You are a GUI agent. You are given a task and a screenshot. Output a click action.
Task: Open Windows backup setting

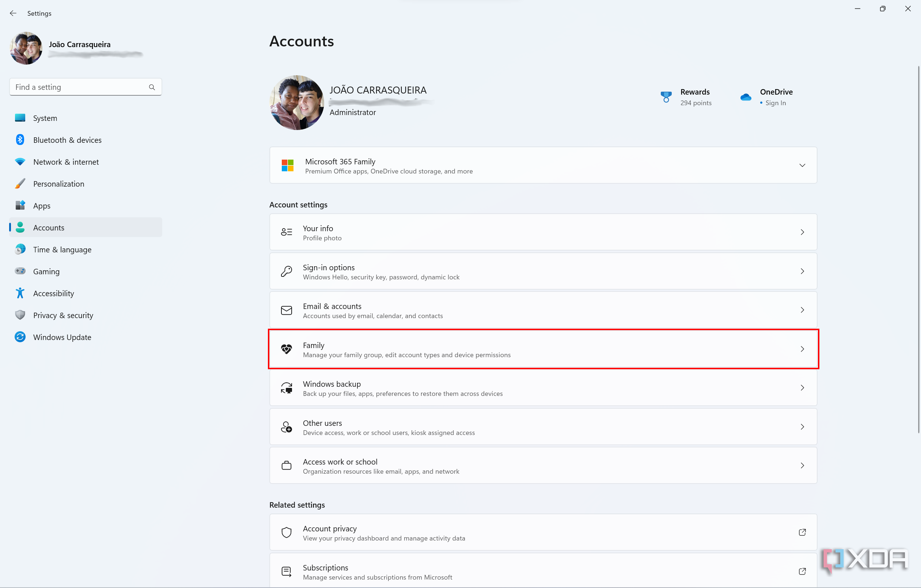pos(543,387)
